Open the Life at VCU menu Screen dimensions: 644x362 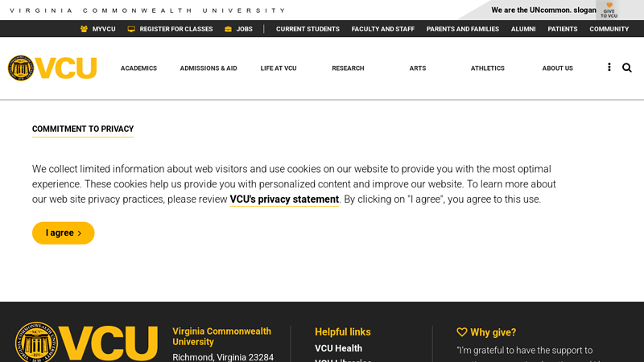pos(279,68)
